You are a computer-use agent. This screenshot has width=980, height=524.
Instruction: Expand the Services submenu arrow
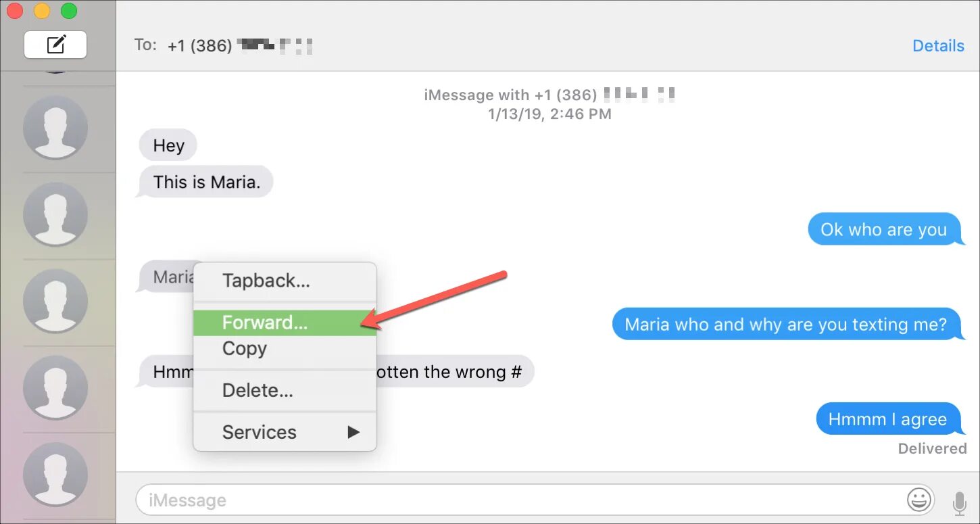[x=353, y=432]
